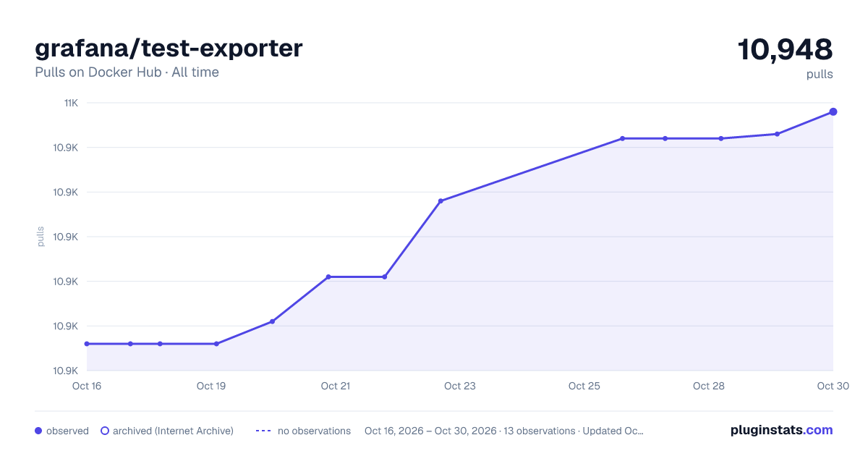
Task: Click the 'observed' legend text
Action: point(67,431)
